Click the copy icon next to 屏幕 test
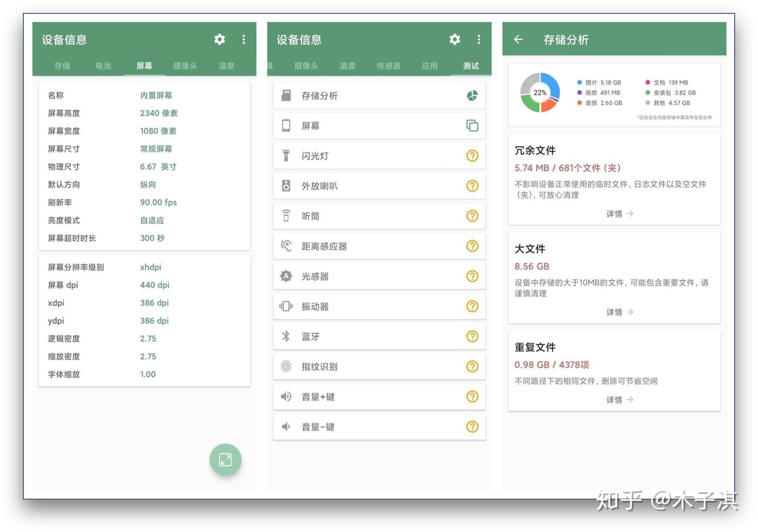Viewport: 758px width, 532px height. click(472, 125)
